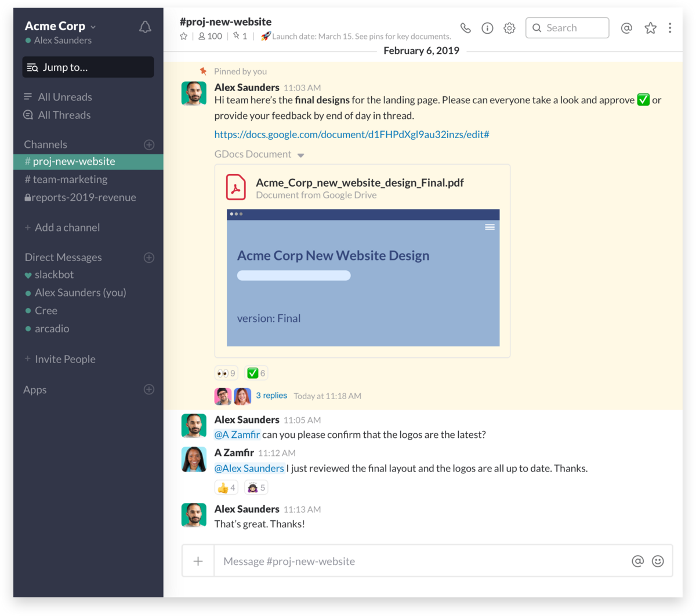Click A Zamfir's avatar

(x=194, y=459)
